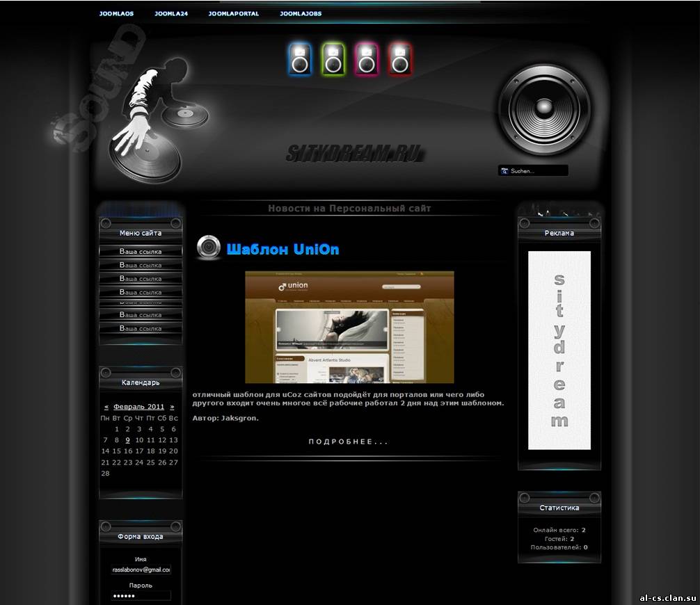
Task: Click the DJ turntable logo
Action: (x=157, y=122)
